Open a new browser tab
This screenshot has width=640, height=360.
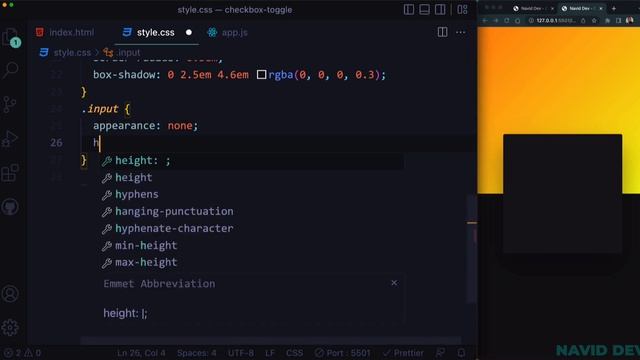pyautogui.click(x=613, y=8)
